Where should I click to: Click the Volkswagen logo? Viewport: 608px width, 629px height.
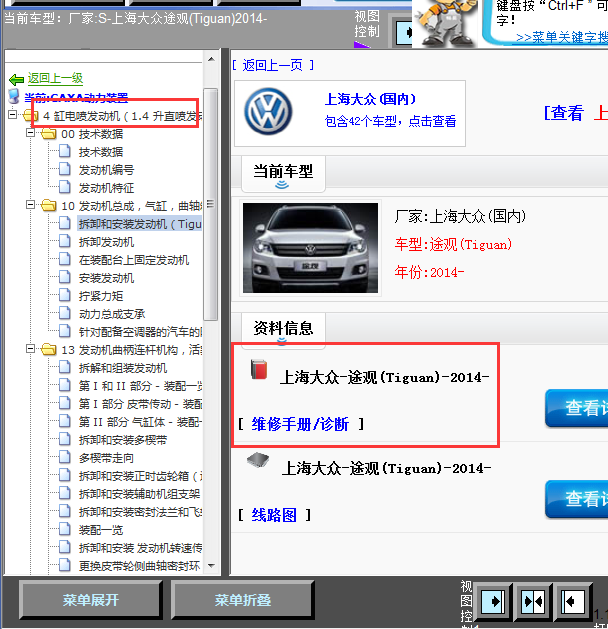point(268,112)
